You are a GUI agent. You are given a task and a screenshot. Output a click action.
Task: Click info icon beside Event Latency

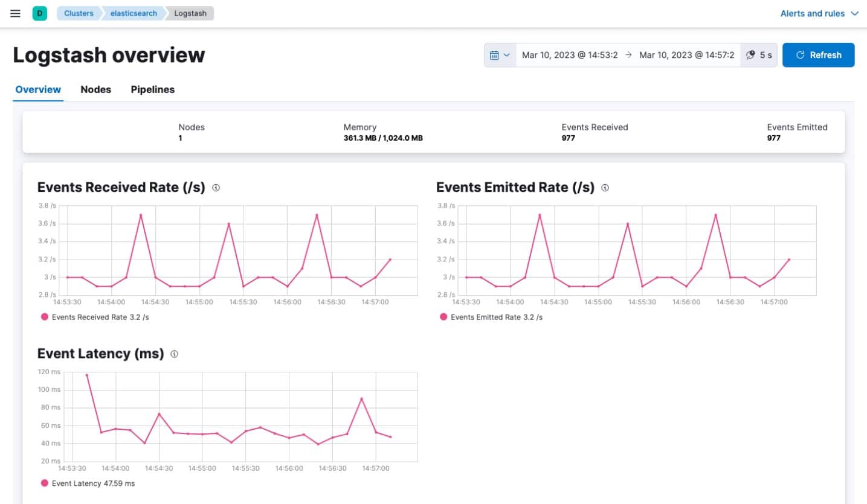click(x=175, y=354)
